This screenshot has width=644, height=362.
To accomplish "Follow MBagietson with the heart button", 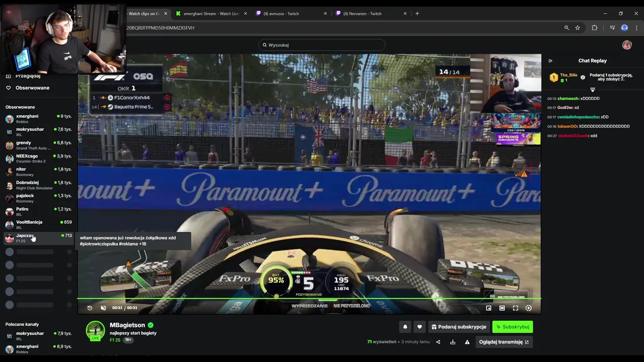I will [420, 327].
